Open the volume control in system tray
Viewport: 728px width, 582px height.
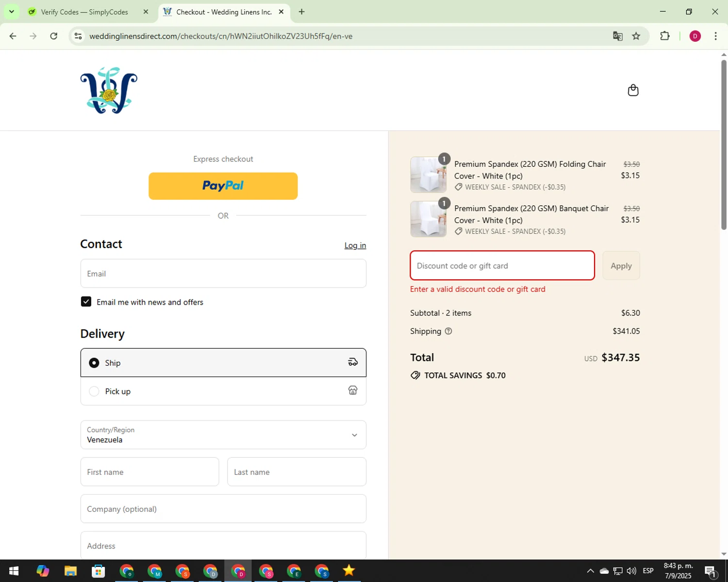tap(631, 571)
